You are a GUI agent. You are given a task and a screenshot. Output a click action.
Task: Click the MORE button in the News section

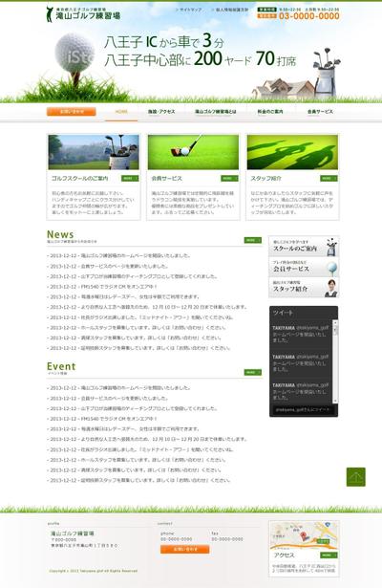tap(253, 240)
